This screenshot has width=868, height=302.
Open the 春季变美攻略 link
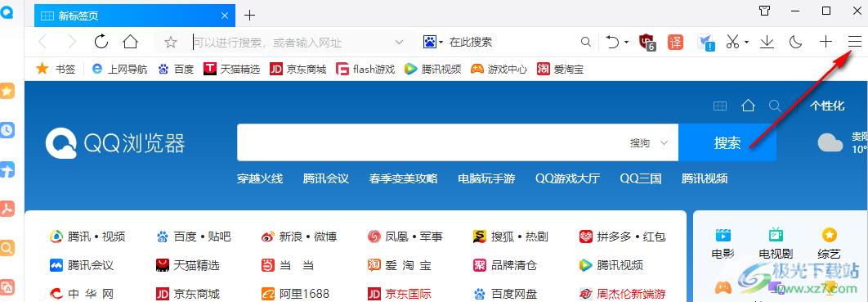[x=404, y=178]
